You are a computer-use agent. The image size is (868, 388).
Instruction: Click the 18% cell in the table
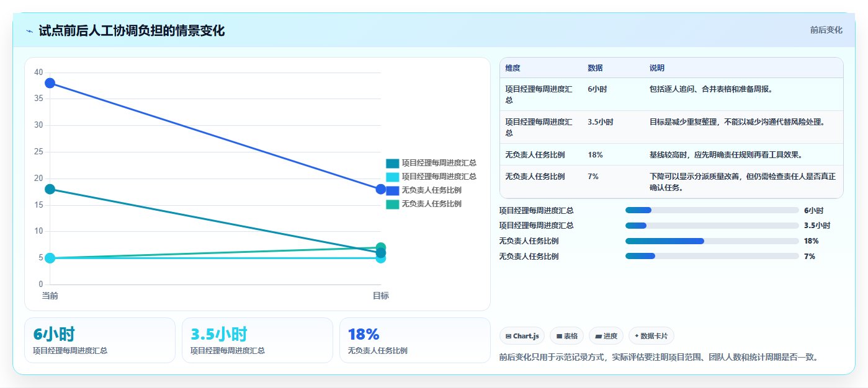tap(595, 154)
